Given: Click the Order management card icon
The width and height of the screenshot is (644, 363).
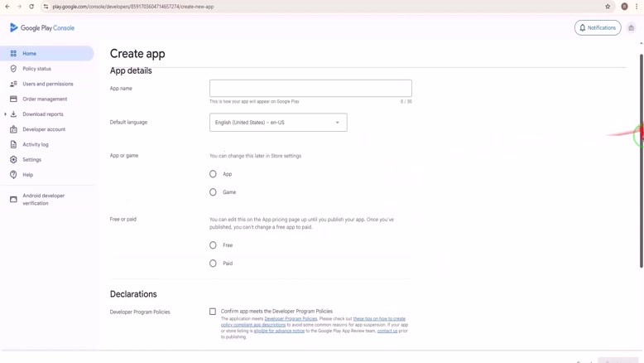Looking at the screenshot, I should (x=13, y=99).
